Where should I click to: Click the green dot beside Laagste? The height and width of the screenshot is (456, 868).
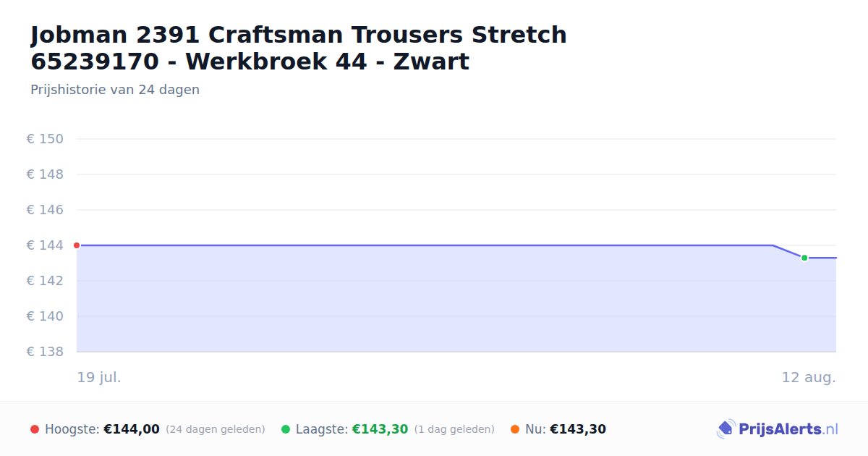286,429
